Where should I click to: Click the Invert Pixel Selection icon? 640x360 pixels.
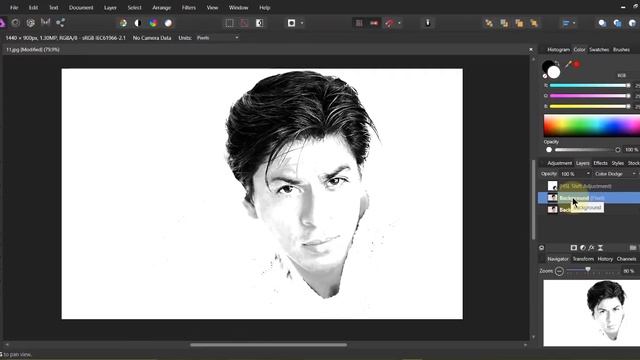(260, 23)
